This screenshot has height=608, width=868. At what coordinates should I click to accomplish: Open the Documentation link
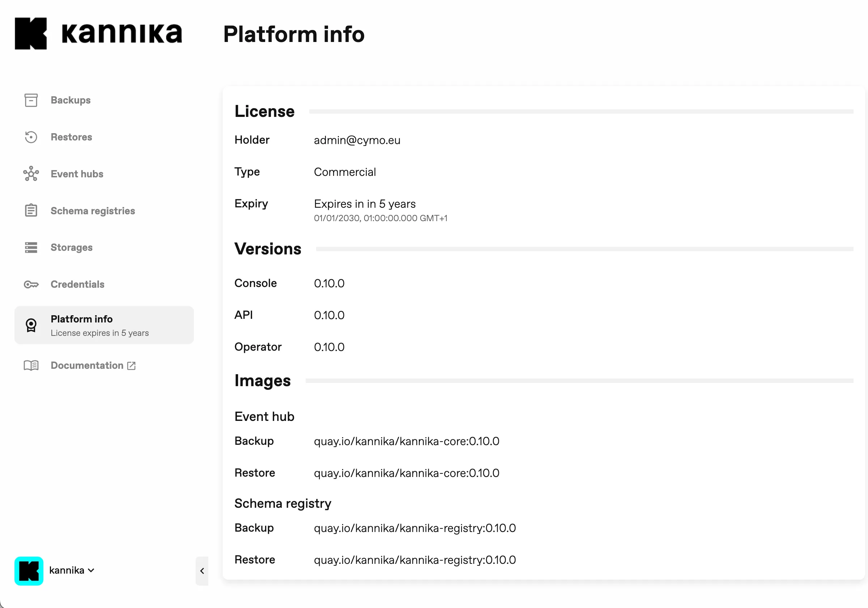pos(87,365)
